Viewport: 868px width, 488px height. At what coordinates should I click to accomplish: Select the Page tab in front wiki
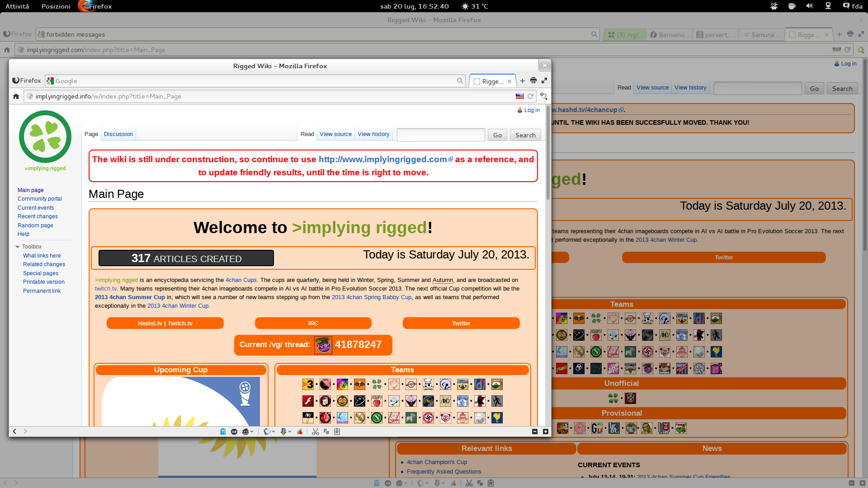tap(91, 134)
